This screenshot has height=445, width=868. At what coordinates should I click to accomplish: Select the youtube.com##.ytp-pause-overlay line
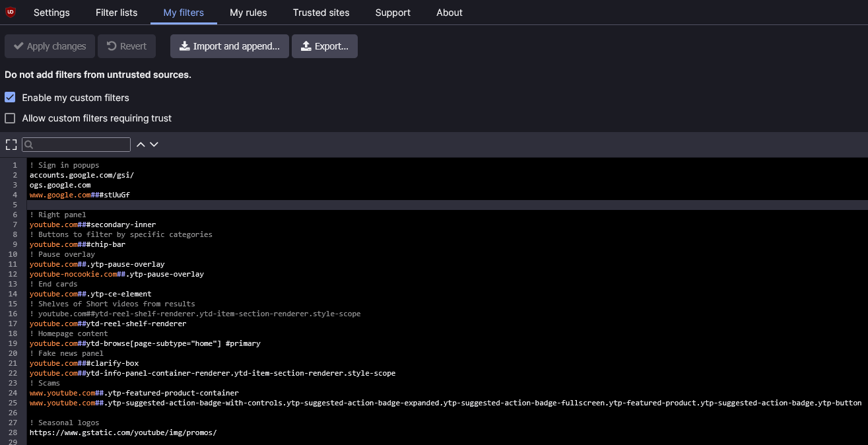coord(97,264)
